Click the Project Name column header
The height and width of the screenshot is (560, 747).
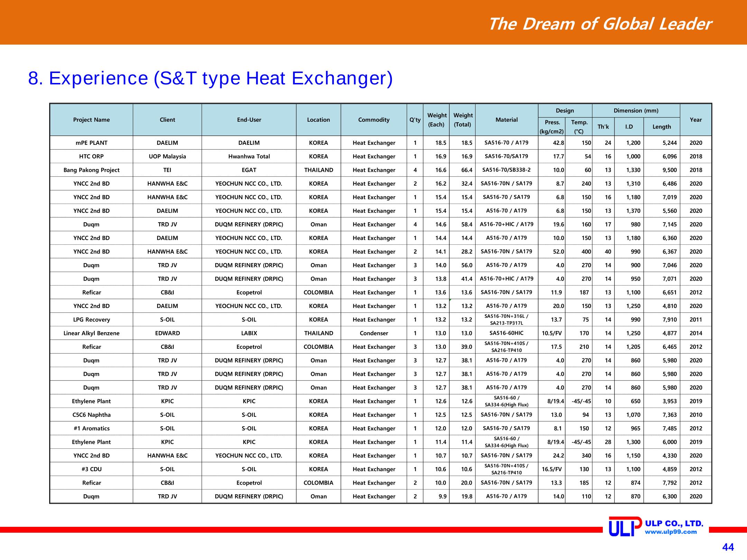click(x=92, y=120)
